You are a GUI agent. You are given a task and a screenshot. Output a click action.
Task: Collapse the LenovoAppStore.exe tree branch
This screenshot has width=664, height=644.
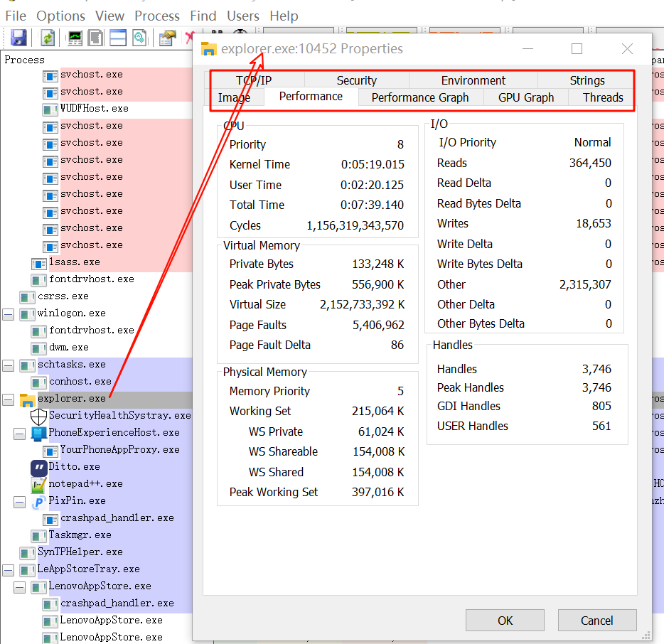pyautogui.click(x=18, y=586)
